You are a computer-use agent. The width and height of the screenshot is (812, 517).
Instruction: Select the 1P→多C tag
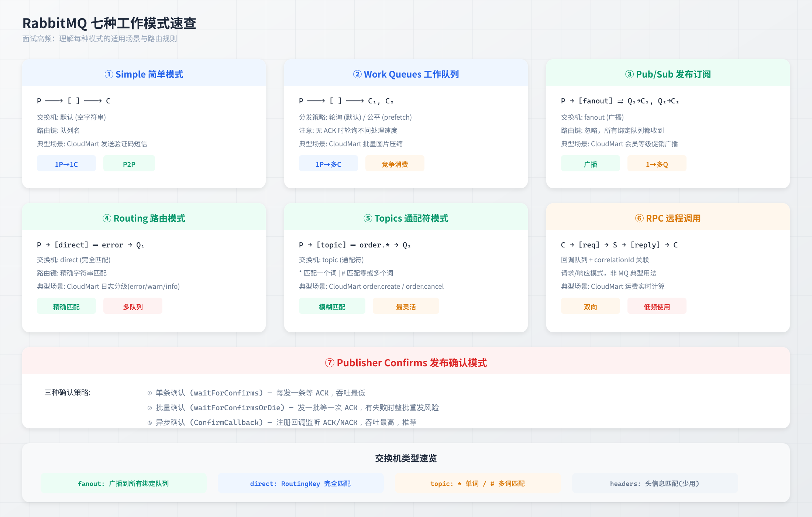[x=328, y=164]
